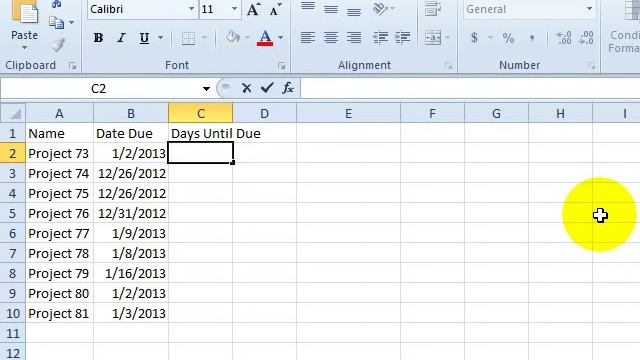The height and width of the screenshot is (360, 640).
Task: Apply Fill Color bucket
Action: point(233,38)
